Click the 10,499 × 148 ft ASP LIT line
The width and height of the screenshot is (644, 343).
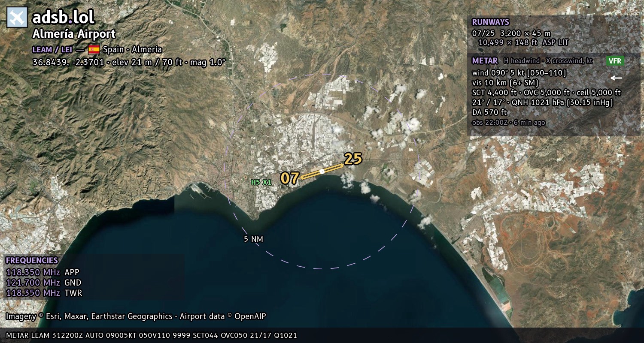tap(523, 42)
